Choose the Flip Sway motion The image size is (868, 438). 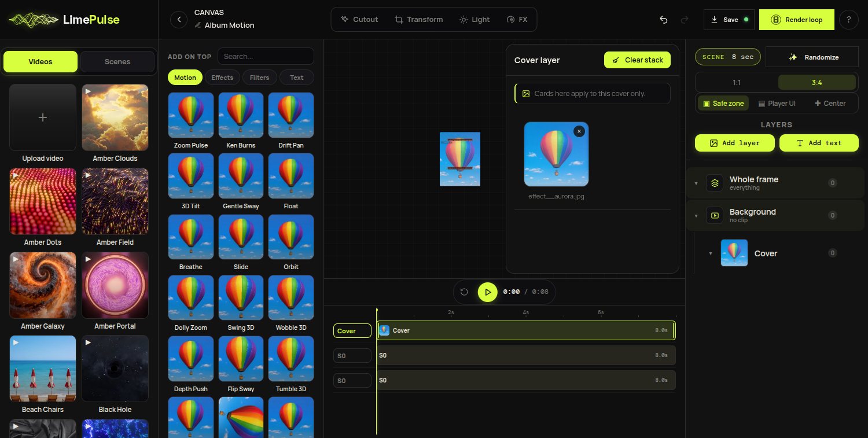(241, 359)
